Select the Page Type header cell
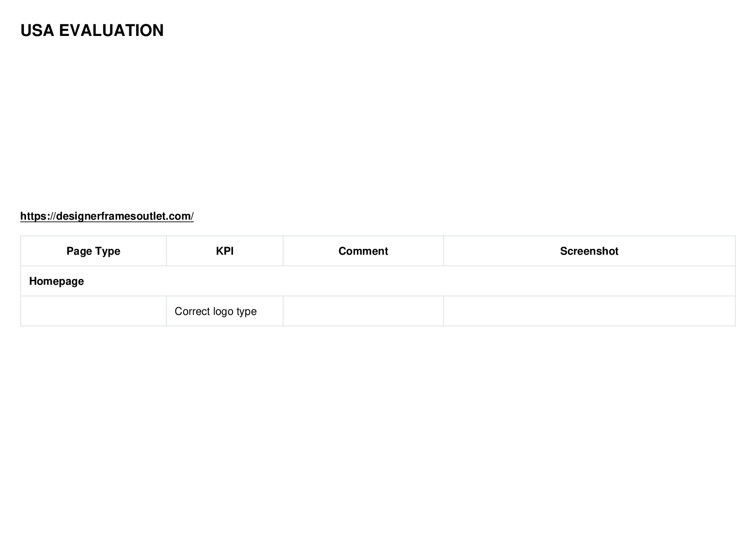The width and height of the screenshot is (756, 535). coord(93,251)
